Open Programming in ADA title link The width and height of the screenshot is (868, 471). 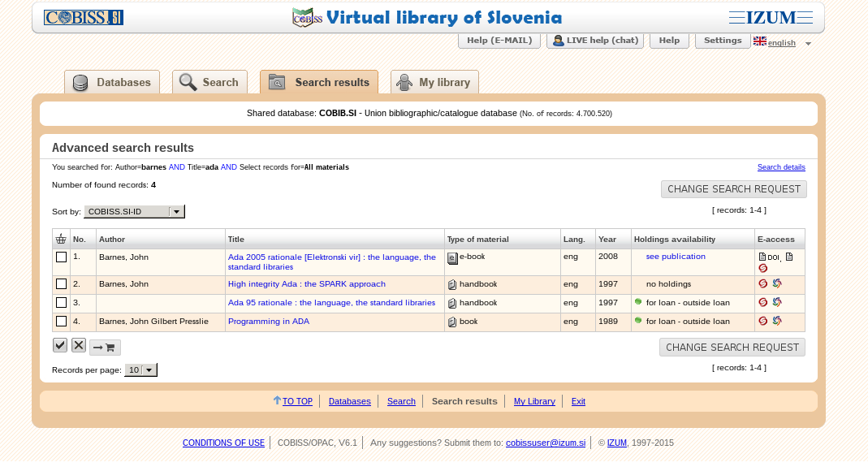[x=269, y=321]
